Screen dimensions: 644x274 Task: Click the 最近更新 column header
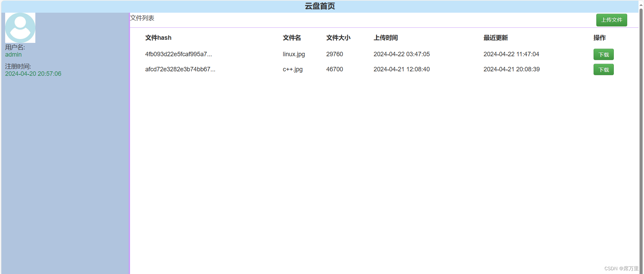click(495, 38)
